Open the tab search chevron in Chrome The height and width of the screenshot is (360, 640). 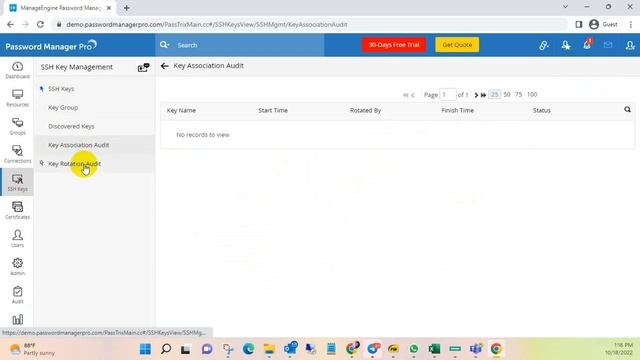coord(565,7)
